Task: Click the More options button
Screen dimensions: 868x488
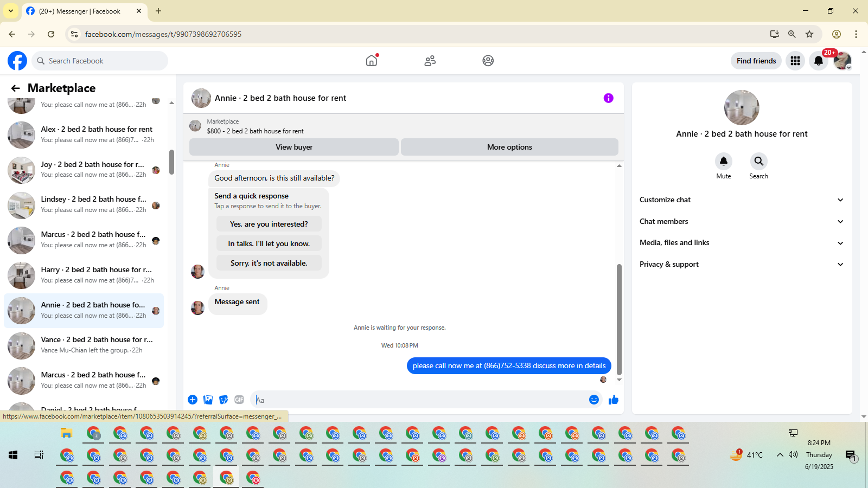Action: click(509, 147)
